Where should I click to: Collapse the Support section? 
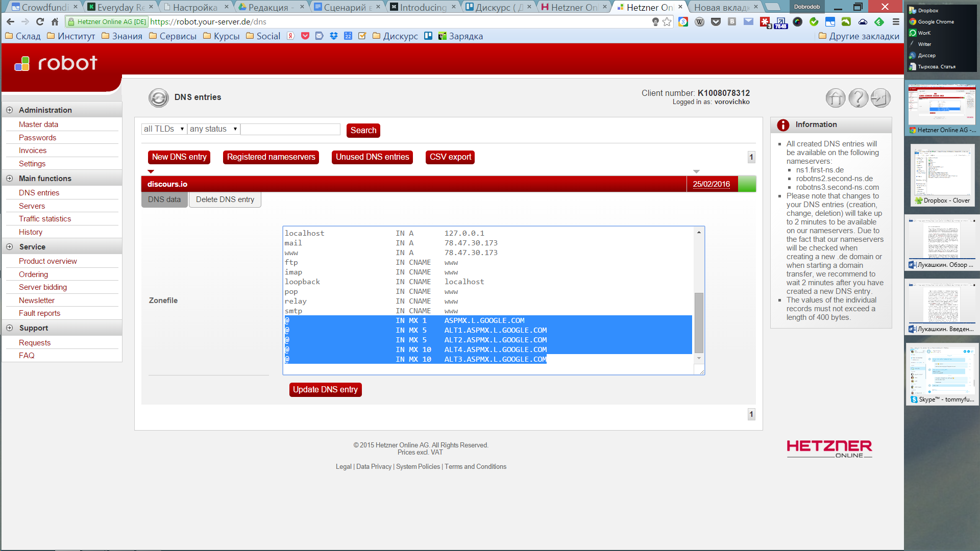click(x=9, y=328)
